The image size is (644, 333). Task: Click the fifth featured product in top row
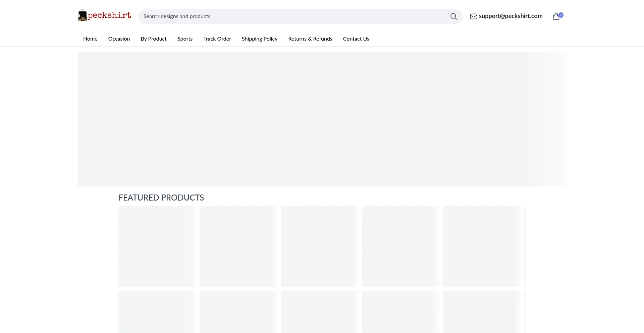482,246
